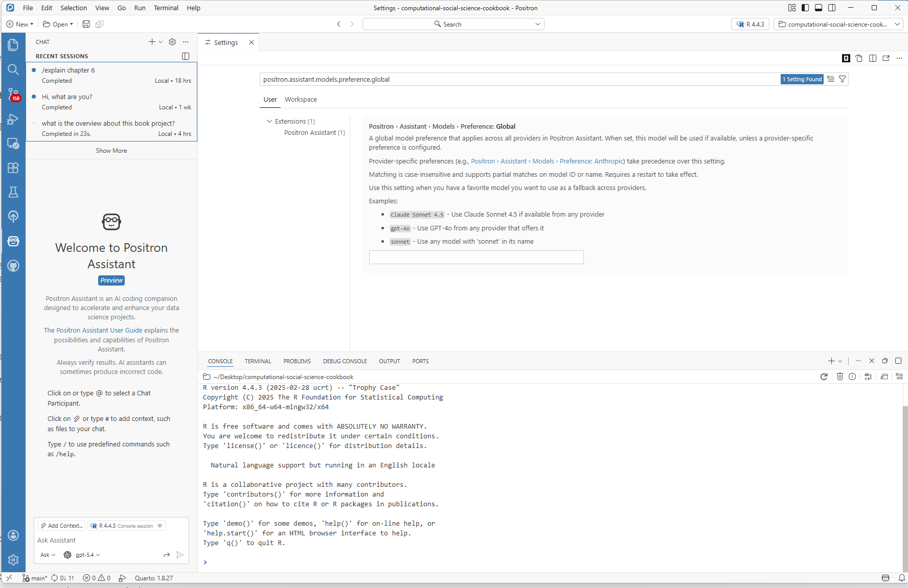Clear the console with trash icon

pyautogui.click(x=839, y=377)
